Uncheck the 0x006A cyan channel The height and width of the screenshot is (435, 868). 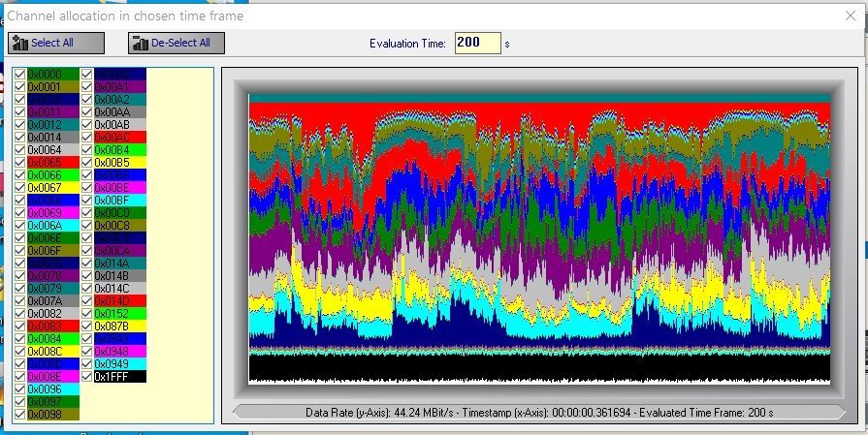tap(20, 226)
